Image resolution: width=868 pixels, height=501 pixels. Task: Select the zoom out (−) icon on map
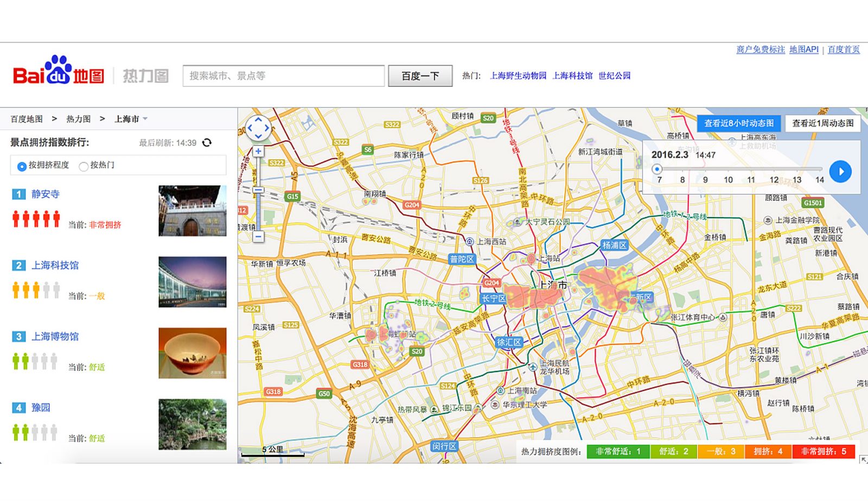(x=258, y=237)
